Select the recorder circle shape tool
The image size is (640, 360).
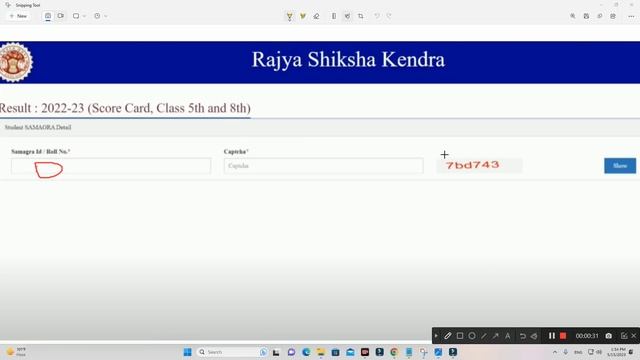pos(472,336)
